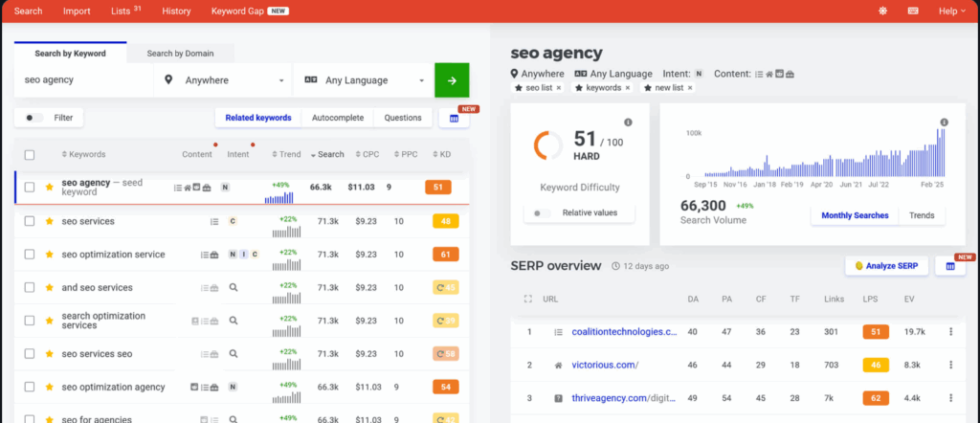Open three-dot menu for victorious.com row
Image resolution: width=980 pixels, height=423 pixels.
(950, 365)
